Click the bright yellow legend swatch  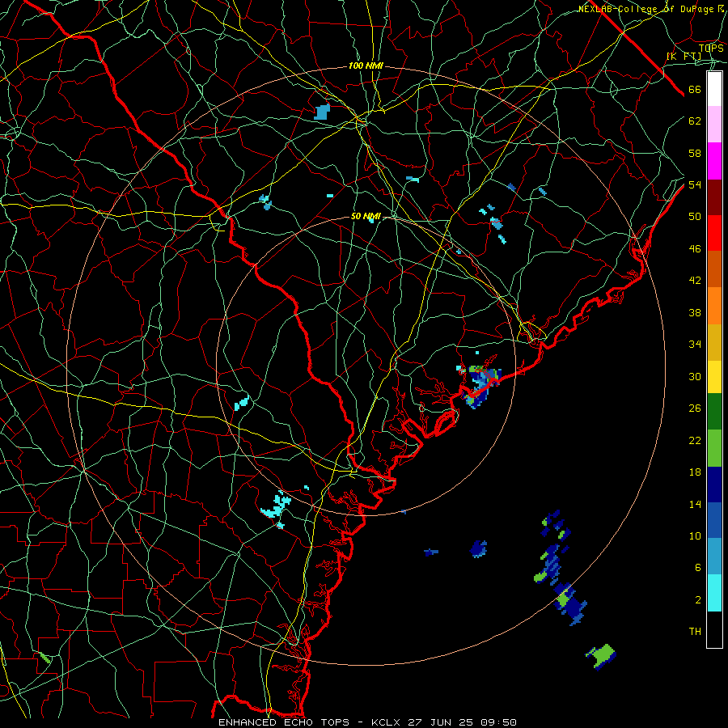pyautogui.click(x=714, y=377)
